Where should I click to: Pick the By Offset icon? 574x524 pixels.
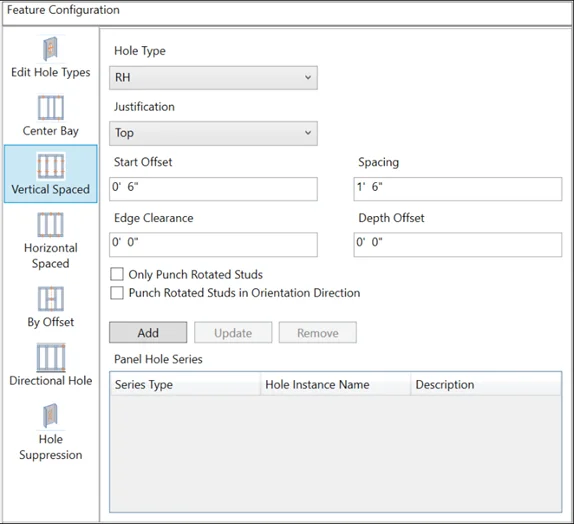[51, 298]
